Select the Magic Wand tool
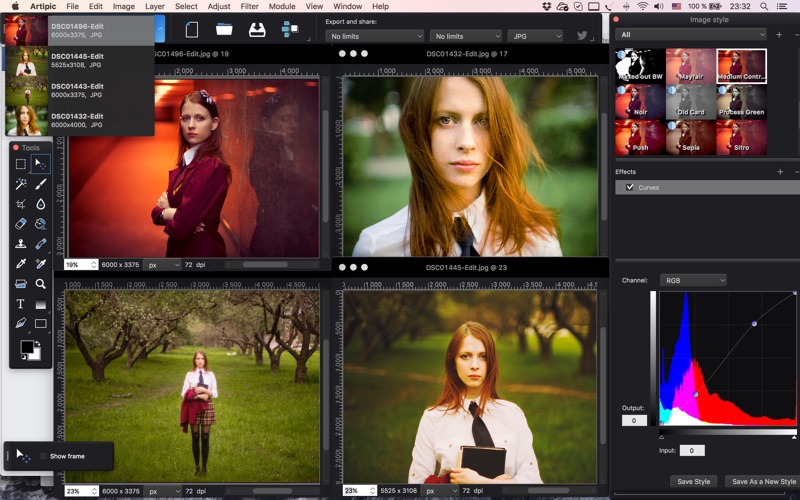The height and width of the screenshot is (500, 800). point(20,184)
